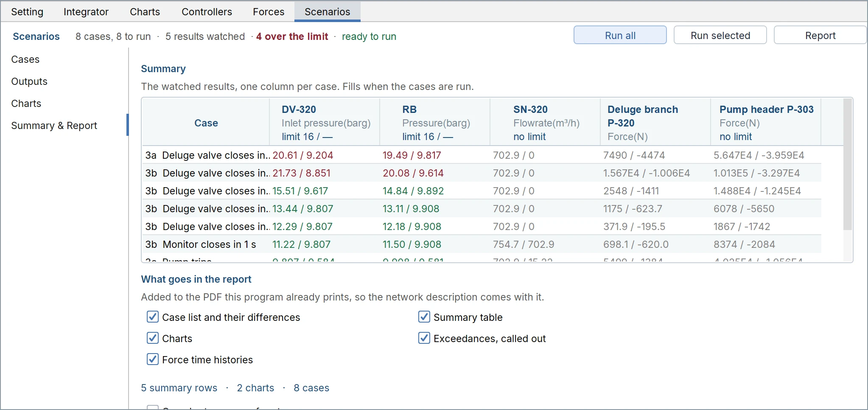868x410 pixels.
Task: Click the 5 summary rows text
Action: click(179, 388)
